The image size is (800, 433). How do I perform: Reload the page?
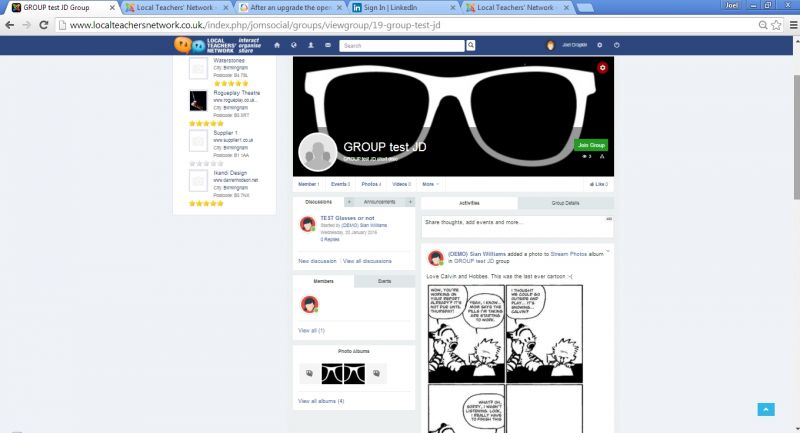point(44,25)
